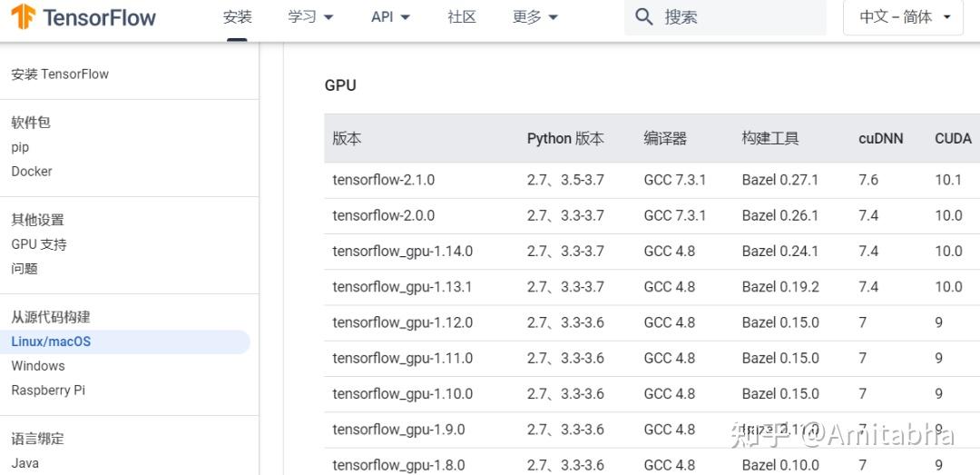Open the 问题 sidebar link
The width and height of the screenshot is (980, 475).
click(x=24, y=269)
